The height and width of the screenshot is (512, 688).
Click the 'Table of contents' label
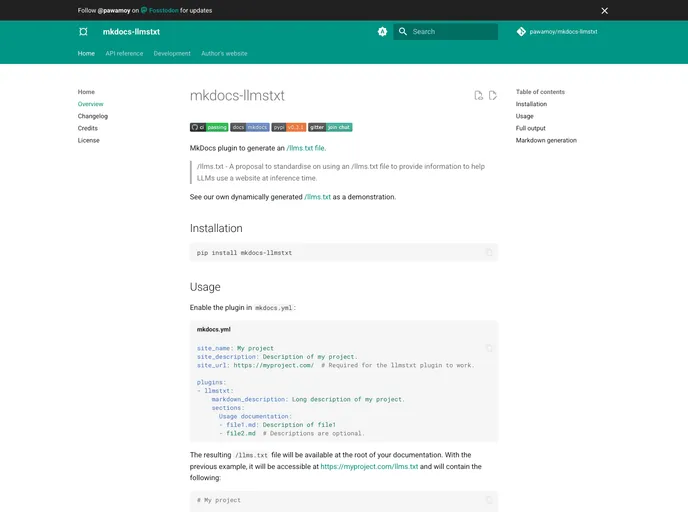[x=540, y=92]
